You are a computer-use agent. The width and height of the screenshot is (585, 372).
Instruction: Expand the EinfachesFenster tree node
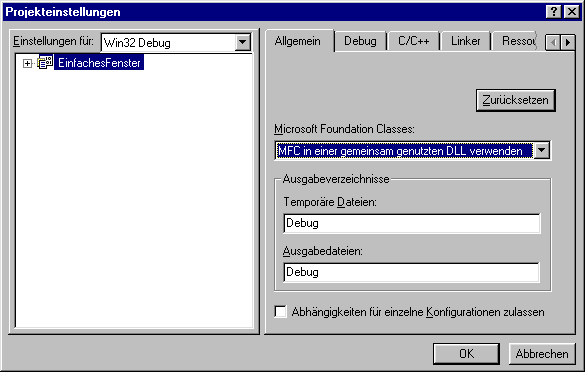pyautogui.click(x=27, y=63)
